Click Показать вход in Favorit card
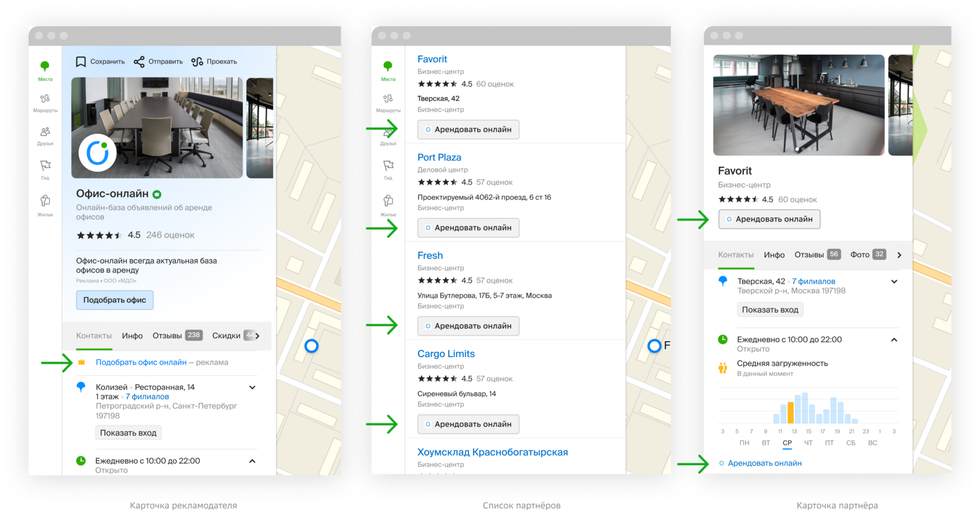The height and width of the screenshot is (513, 980). click(770, 310)
